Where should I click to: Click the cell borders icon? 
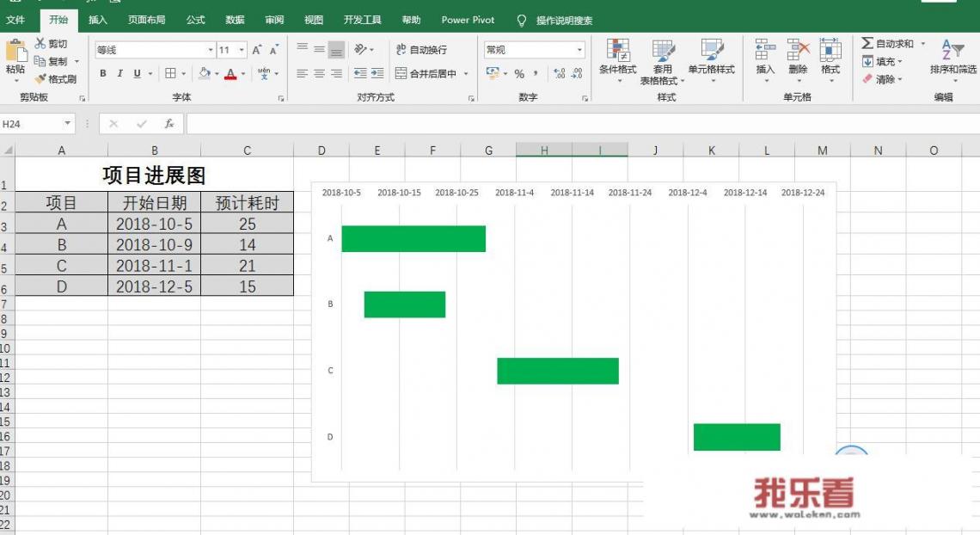170,74
